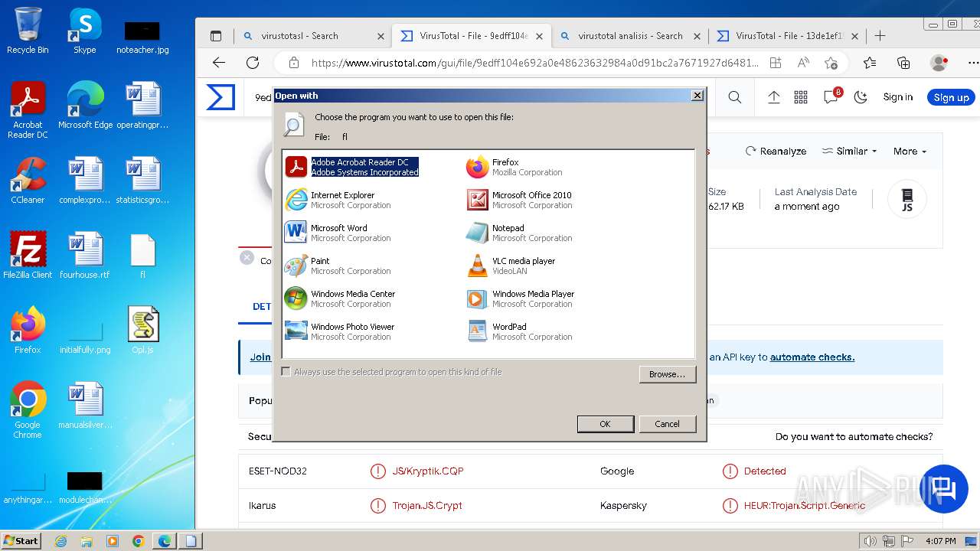This screenshot has width=980, height=551.
Task: Select Opl.js file on desktop
Action: tap(143, 330)
